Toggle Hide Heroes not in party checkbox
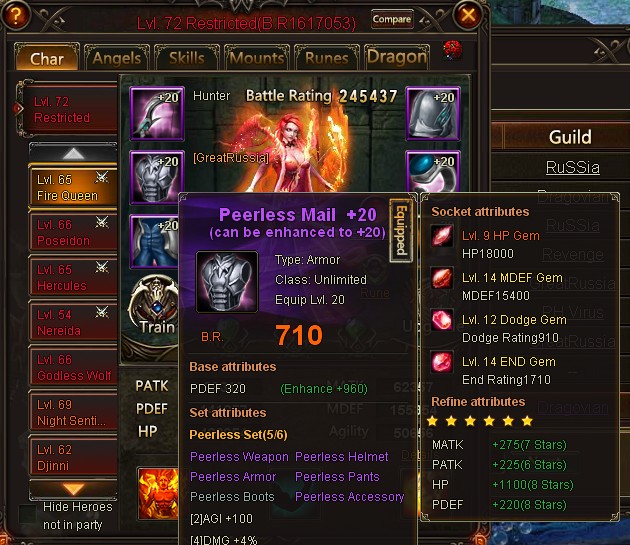 click(x=27, y=514)
